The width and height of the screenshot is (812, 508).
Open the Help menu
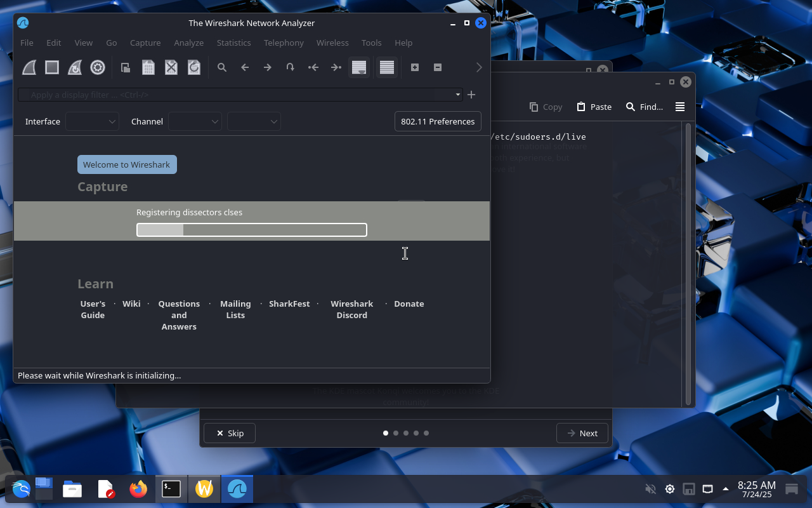pyautogui.click(x=403, y=43)
